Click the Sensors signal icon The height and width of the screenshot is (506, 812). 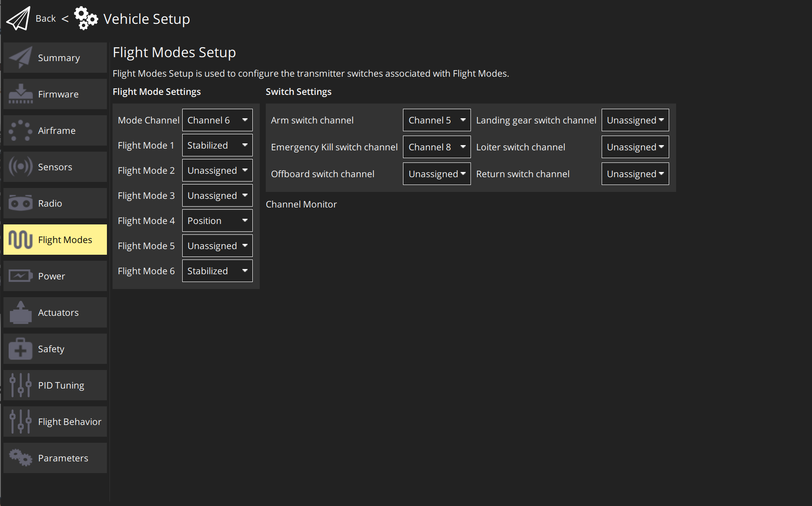[x=20, y=167]
